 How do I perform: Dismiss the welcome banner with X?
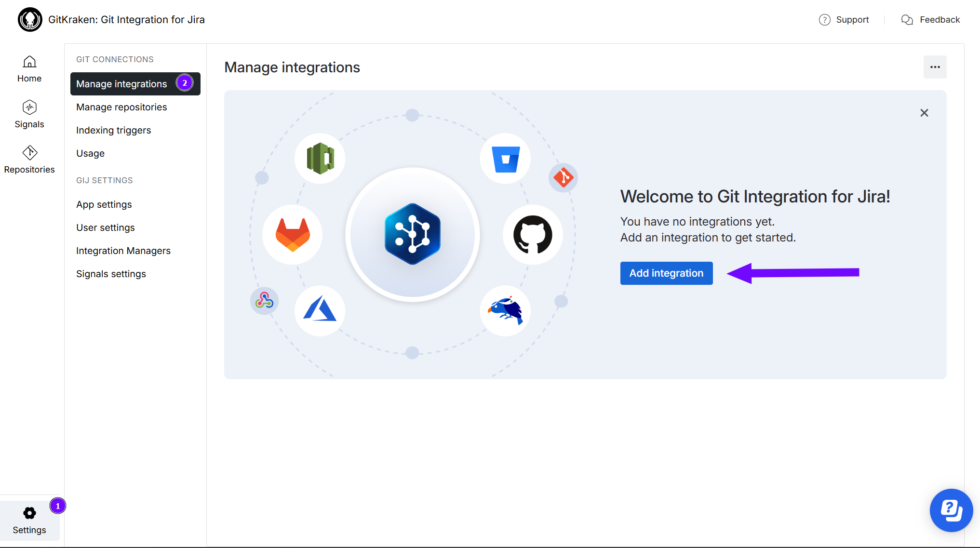[924, 113]
